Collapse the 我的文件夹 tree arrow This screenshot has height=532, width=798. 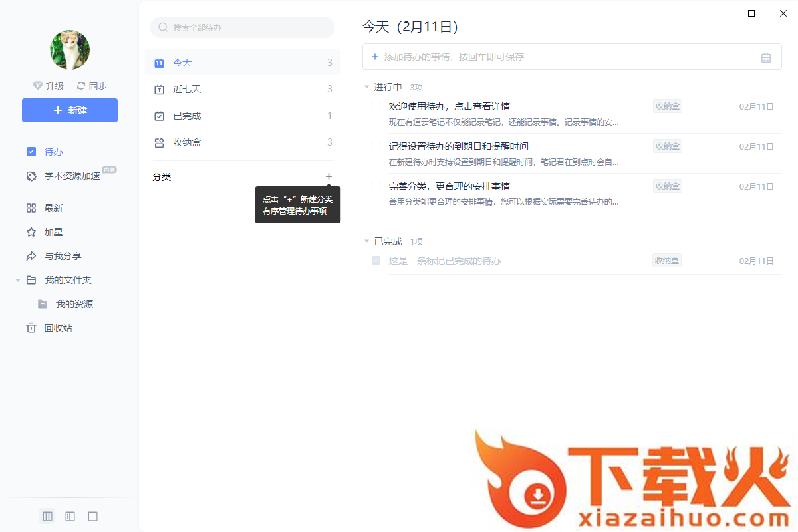18,281
